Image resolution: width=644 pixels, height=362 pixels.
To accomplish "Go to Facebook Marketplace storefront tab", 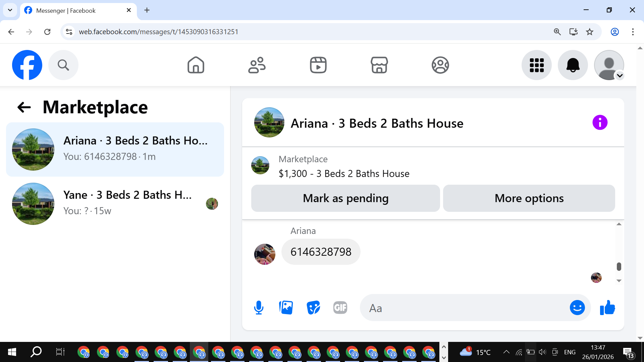I will (379, 65).
